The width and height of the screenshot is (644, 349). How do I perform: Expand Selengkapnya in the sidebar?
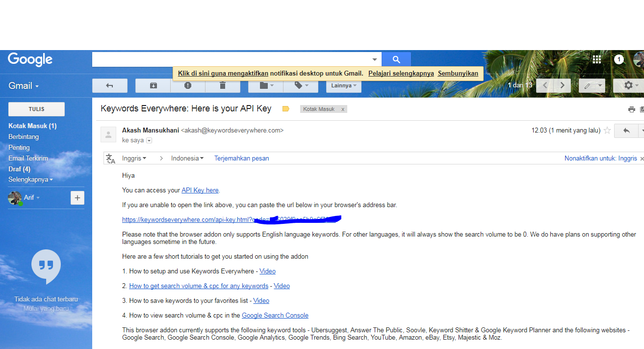(x=30, y=180)
